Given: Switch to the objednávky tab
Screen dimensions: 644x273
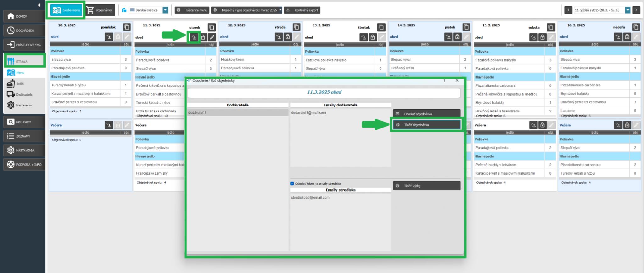Looking at the screenshot, I should pos(100,10).
